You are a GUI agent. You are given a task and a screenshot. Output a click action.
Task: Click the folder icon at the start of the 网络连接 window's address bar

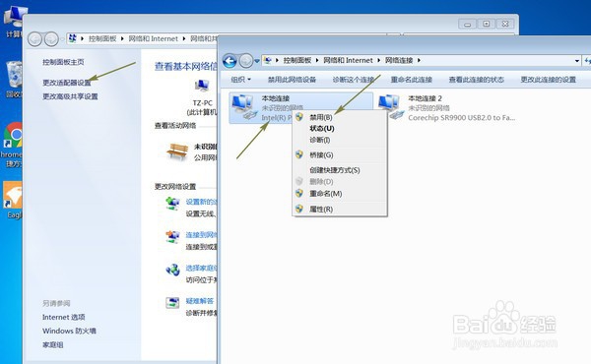point(268,60)
